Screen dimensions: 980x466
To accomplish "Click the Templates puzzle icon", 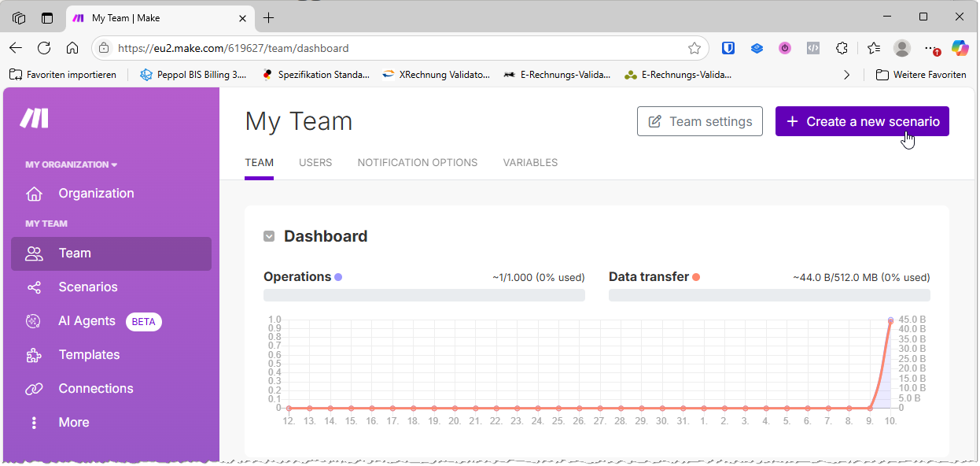I will coord(34,355).
